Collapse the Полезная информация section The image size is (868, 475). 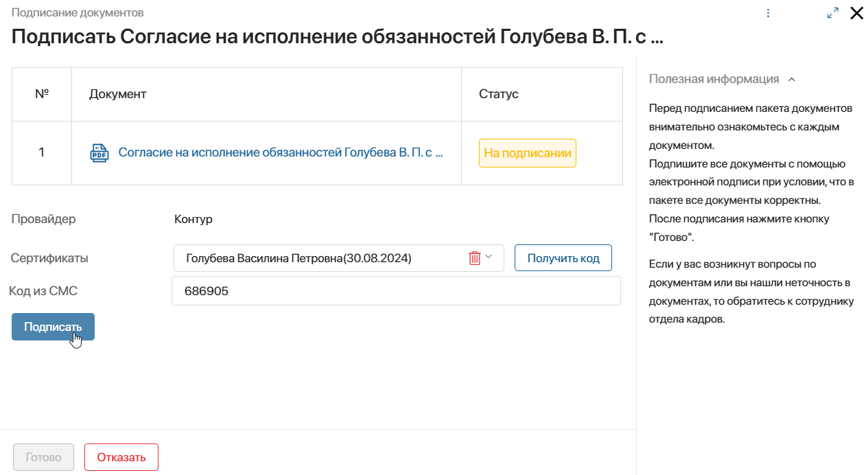coord(792,80)
